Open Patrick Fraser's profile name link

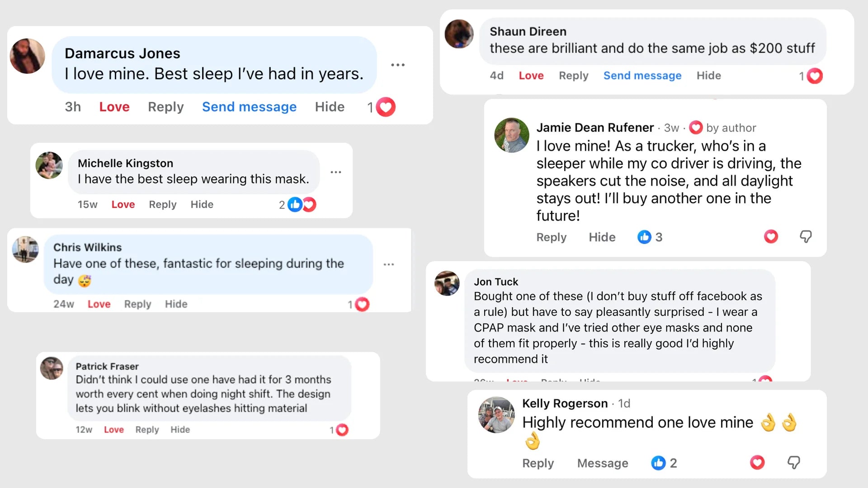point(107,366)
